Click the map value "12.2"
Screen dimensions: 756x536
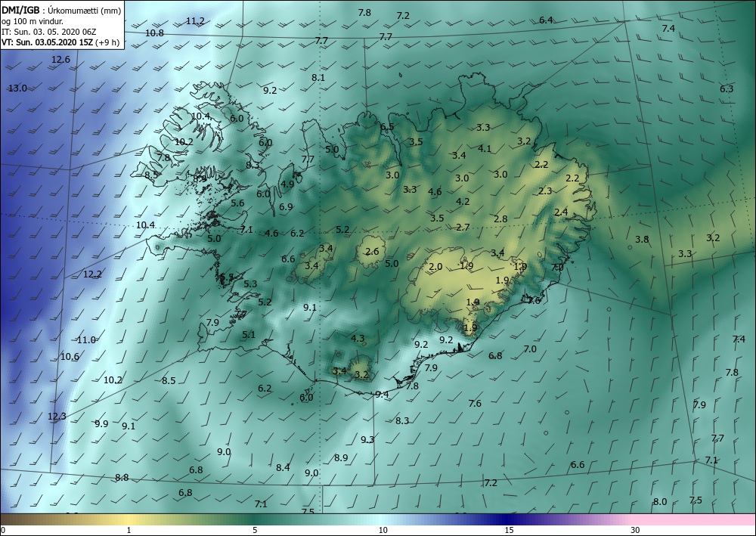click(92, 274)
